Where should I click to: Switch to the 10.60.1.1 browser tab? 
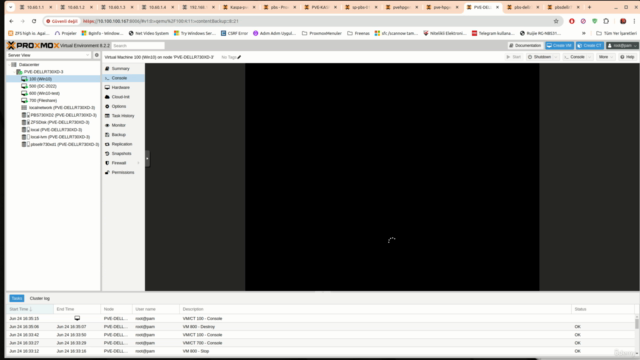pos(36,7)
